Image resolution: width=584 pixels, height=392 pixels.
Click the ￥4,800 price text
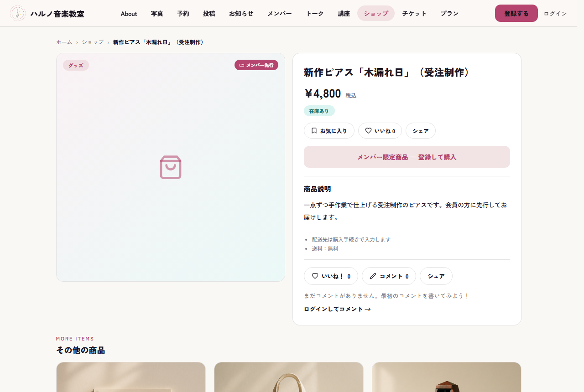pyautogui.click(x=323, y=93)
